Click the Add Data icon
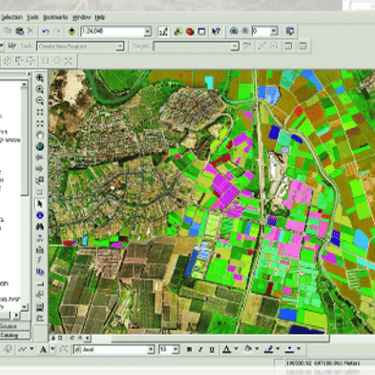Image resolution: width=375 pixels, height=375 pixels. 72,31
